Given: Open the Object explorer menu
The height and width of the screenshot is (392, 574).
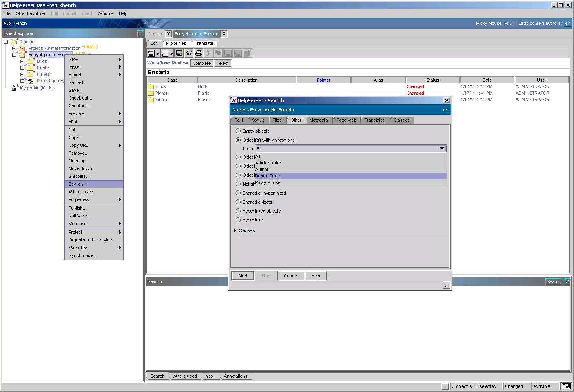Looking at the screenshot, I should 31,13.
